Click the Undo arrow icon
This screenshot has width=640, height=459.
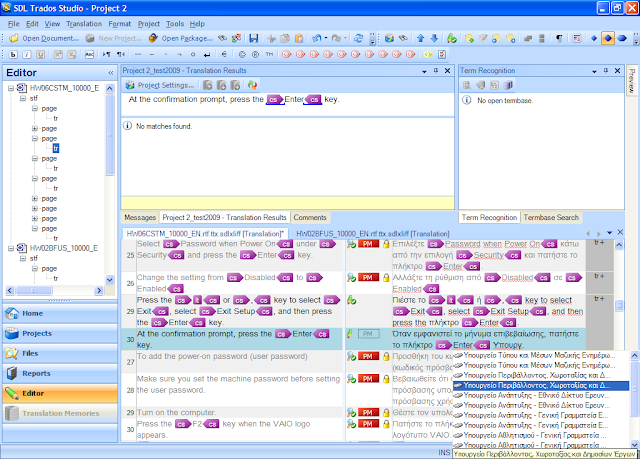[x=316, y=38]
